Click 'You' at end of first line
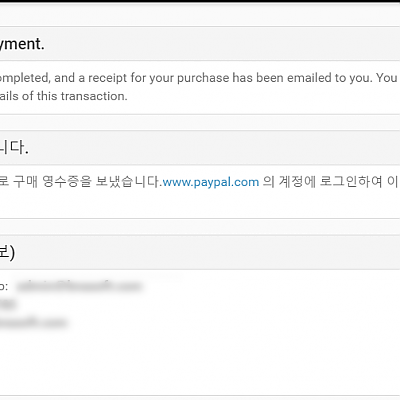 [x=387, y=78]
